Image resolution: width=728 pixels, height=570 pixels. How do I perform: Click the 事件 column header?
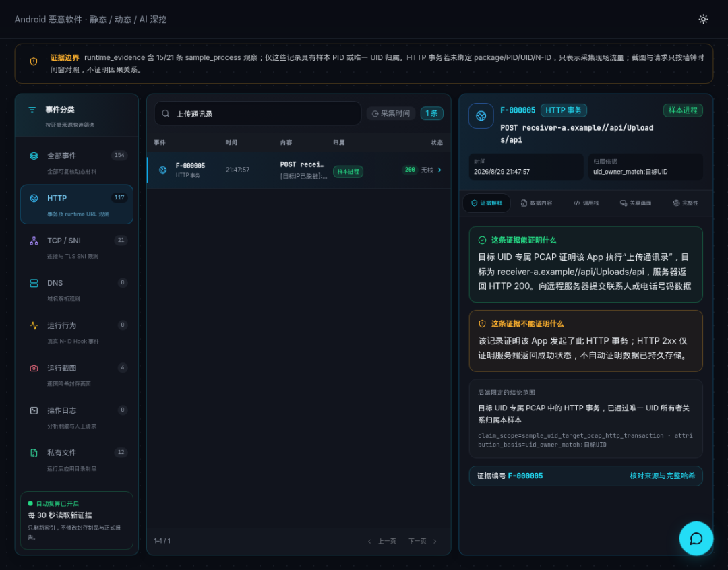160,143
